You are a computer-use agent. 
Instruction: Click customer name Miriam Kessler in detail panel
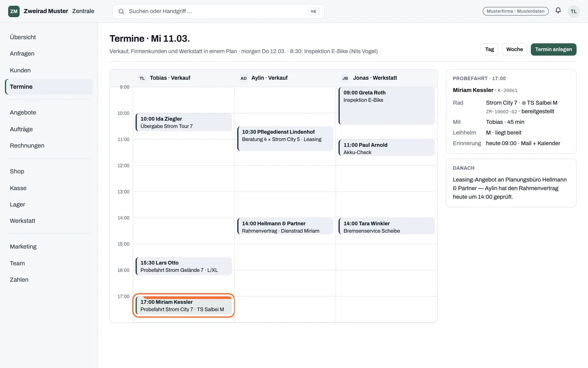point(473,90)
